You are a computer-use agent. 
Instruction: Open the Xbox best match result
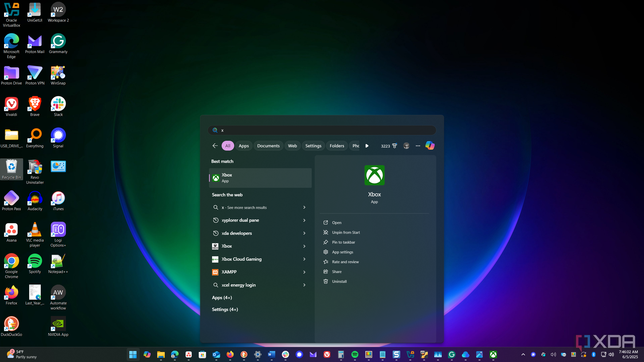[260, 178]
